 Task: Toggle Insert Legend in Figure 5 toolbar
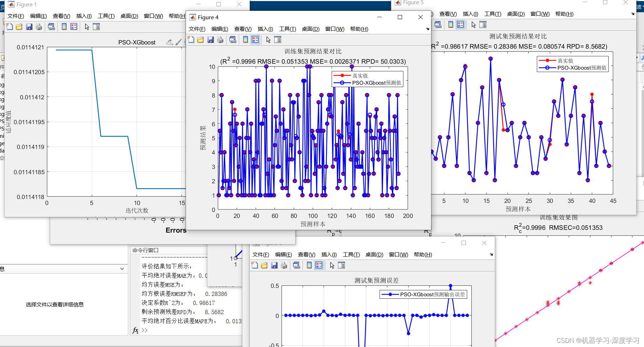coord(461,24)
